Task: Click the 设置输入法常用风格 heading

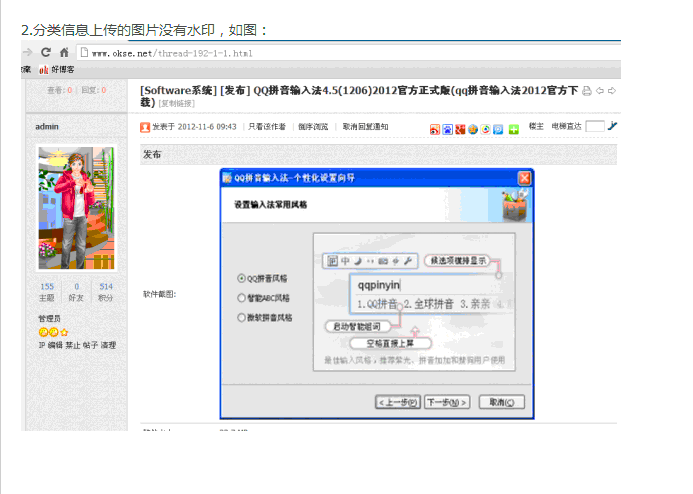Action: pos(270,205)
